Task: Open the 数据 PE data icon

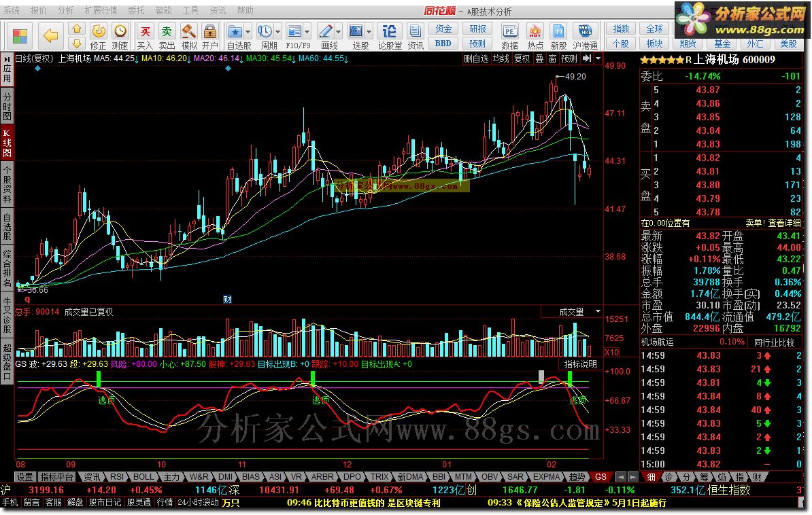Action: click(x=509, y=31)
